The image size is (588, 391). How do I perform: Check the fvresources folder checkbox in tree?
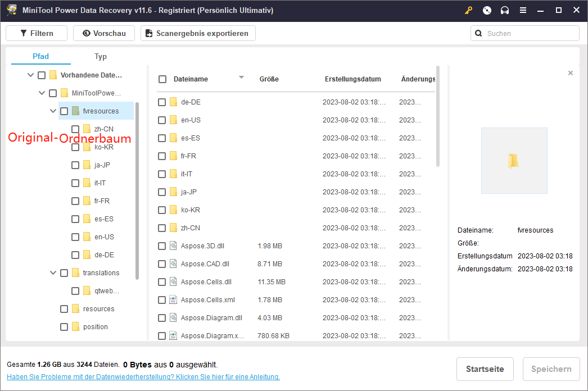click(64, 111)
